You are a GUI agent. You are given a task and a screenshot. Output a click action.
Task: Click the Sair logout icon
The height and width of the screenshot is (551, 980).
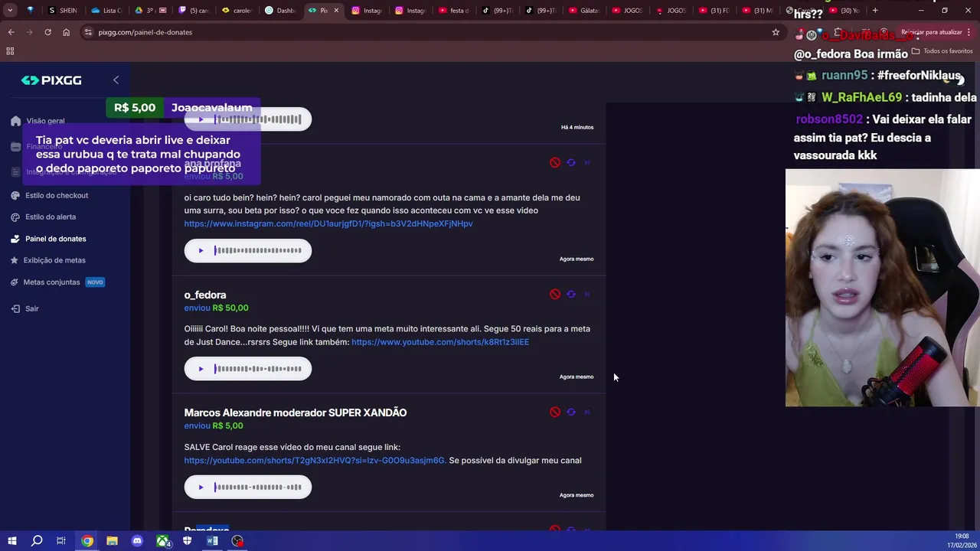point(15,308)
